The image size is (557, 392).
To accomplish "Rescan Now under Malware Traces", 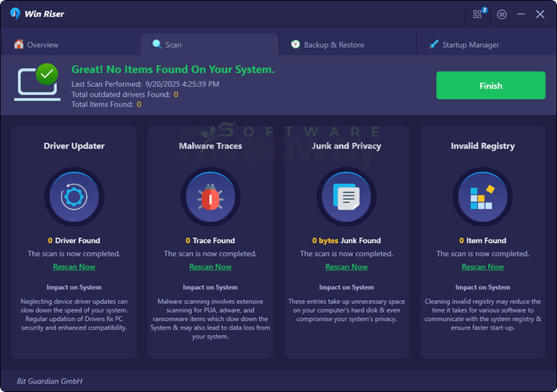I will [x=211, y=267].
